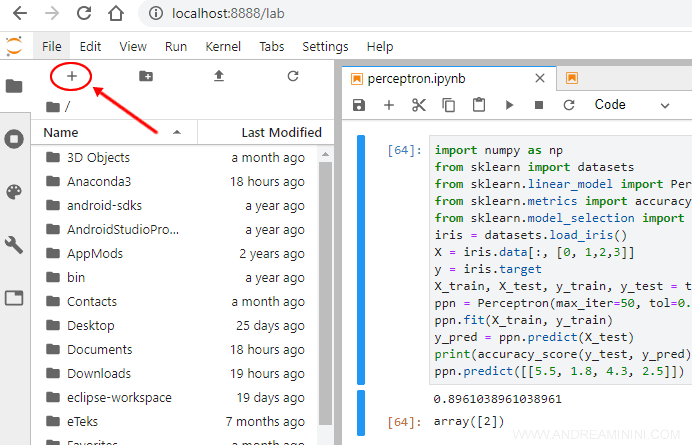Refresh the file list
692x446 pixels.
tap(293, 76)
